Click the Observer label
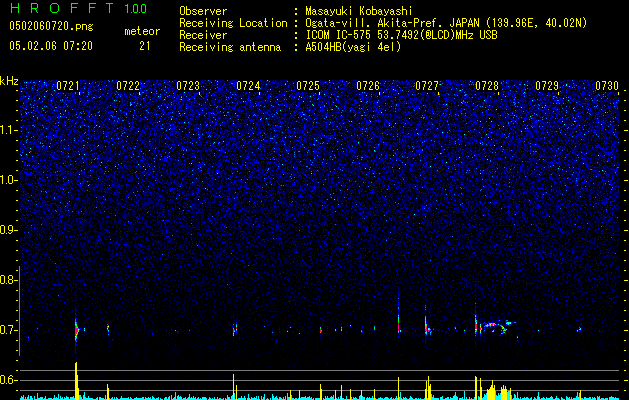This screenshot has width=629, height=400. point(203,11)
